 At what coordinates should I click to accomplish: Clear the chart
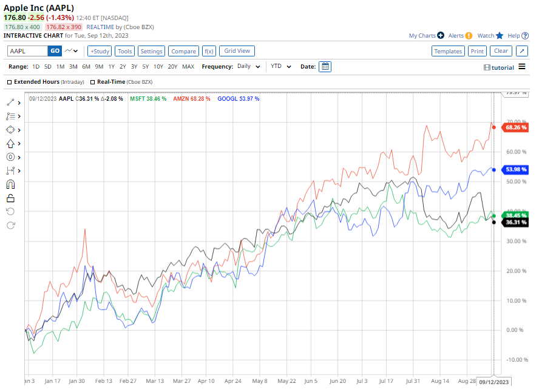tap(501, 51)
